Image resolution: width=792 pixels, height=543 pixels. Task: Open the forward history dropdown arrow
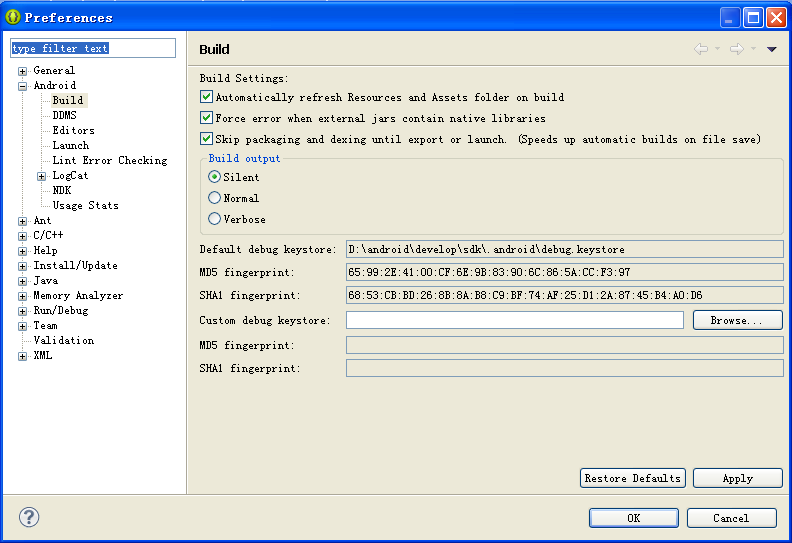point(753,49)
